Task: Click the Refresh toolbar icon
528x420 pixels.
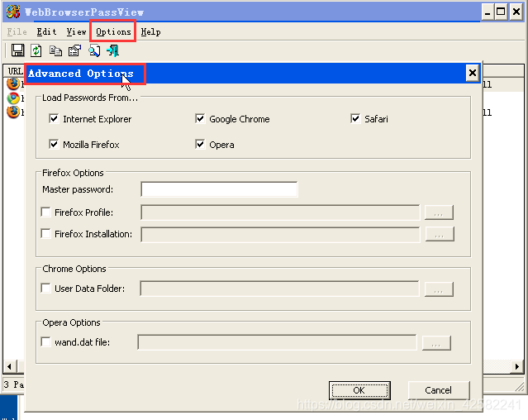Action: tap(36, 51)
